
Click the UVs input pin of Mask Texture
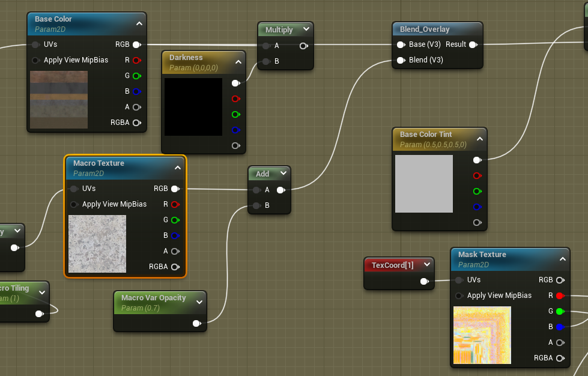pyautogui.click(x=459, y=280)
